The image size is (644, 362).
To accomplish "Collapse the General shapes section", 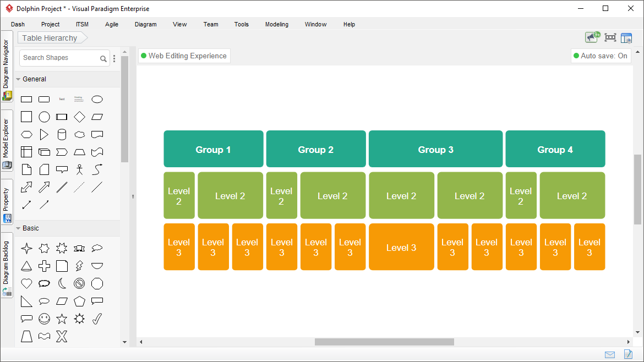I will point(18,79).
